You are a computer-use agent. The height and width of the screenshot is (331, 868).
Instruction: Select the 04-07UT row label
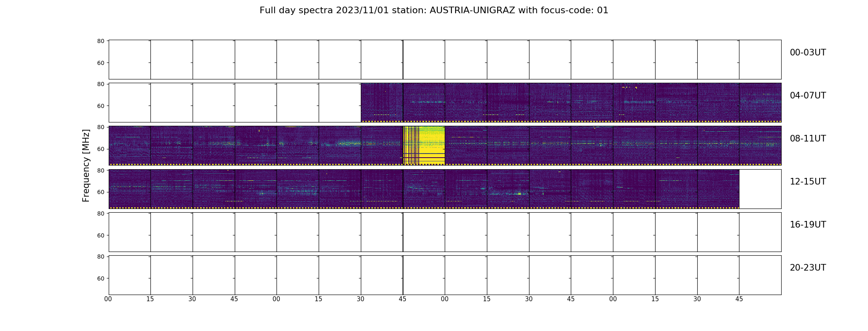click(808, 96)
